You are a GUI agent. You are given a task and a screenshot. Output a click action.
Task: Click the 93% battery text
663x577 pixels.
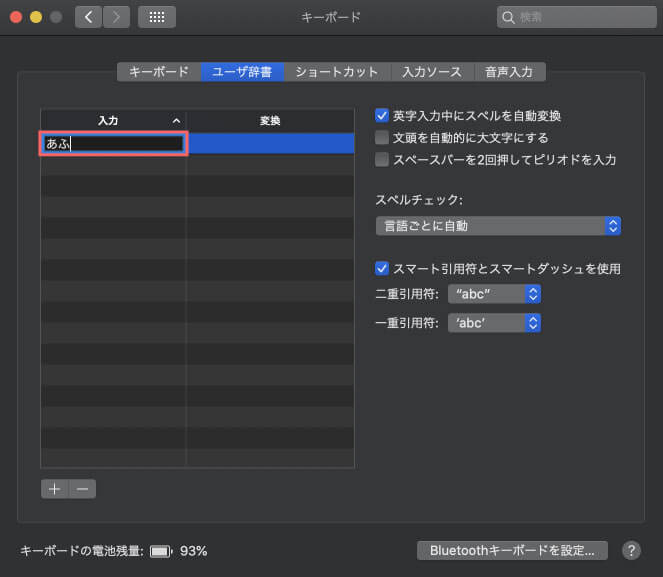click(x=194, y=551)
